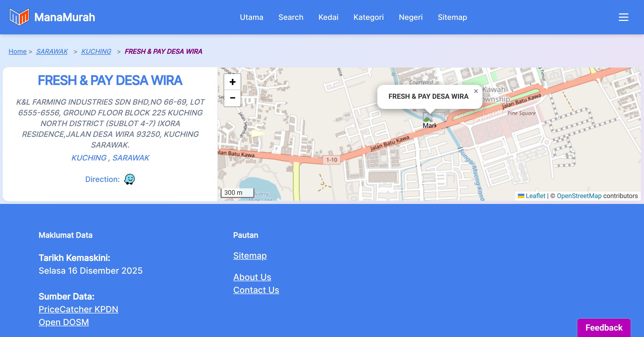The width and height of the screenshot is (644, 337).
Task: Select Kategori in the navigation
Action: click(368, 17)
